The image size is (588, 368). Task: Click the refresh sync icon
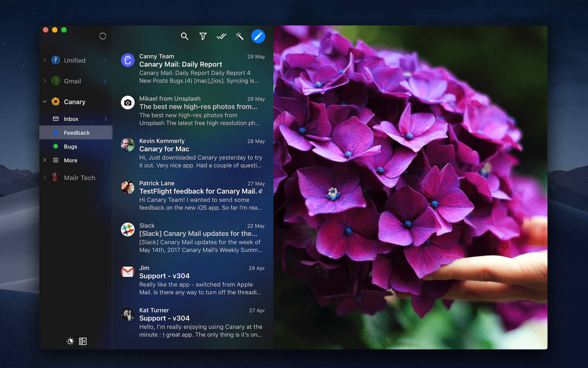point(103,36)
